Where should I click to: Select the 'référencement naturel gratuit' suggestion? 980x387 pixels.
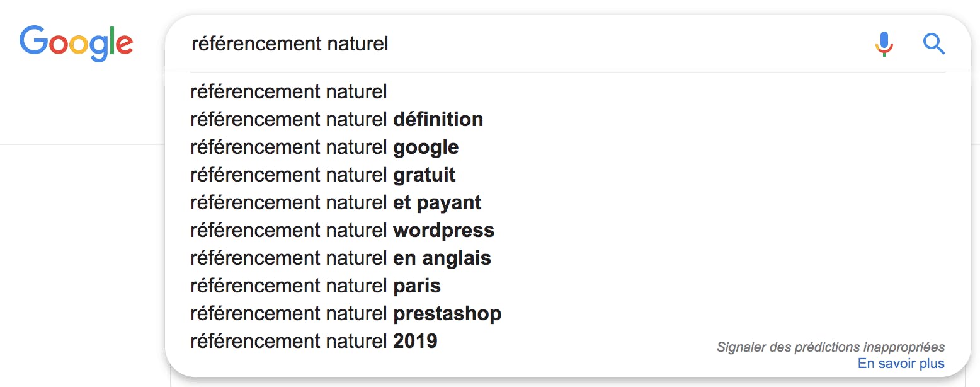[323, 175]
